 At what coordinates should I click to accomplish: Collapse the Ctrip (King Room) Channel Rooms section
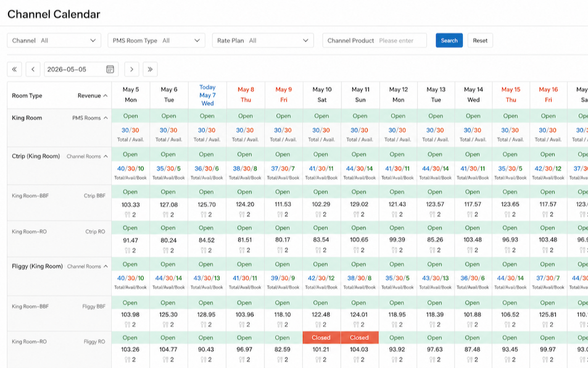(x=106, y=156)
